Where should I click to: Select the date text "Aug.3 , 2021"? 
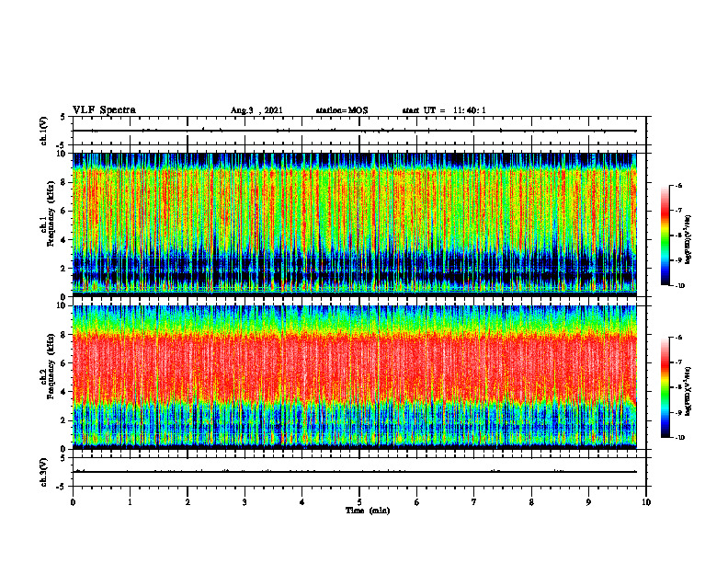tap(256, 110)
